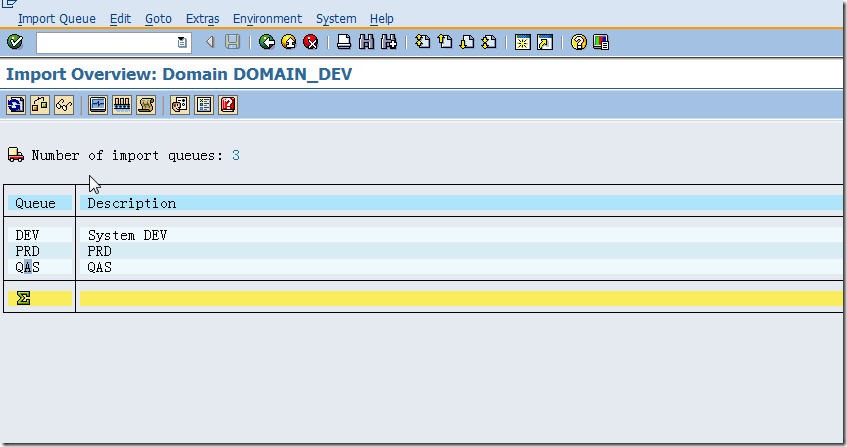Open the Extras menu
847x447 pixels.
(202, 19)
